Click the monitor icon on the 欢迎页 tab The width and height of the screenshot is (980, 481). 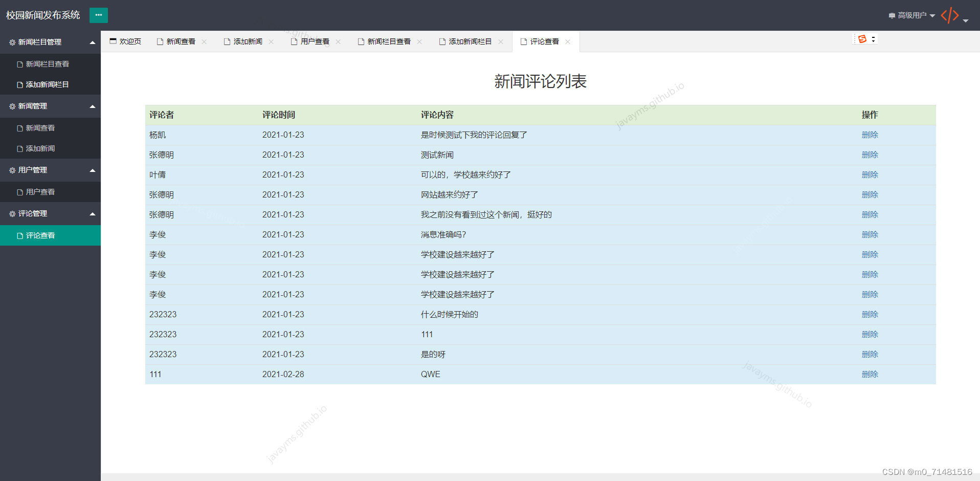coord(113,41)
